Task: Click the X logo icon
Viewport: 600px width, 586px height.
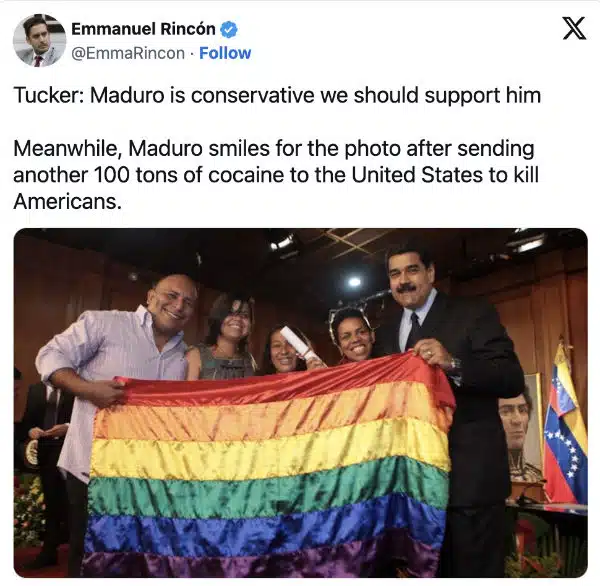Action: [x=574, y=28]
